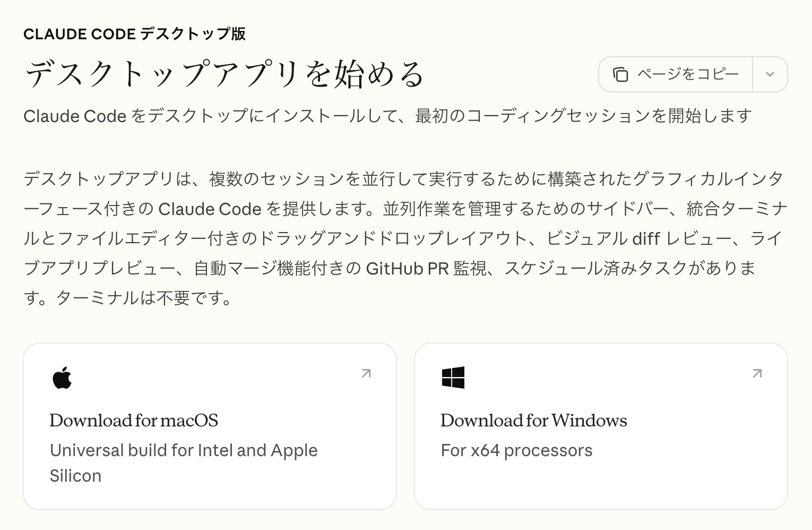The width and height of the screenshot is (812, 530).
Task: Open the Windows card's external arrow icon
Action: (x=757, y=374)
